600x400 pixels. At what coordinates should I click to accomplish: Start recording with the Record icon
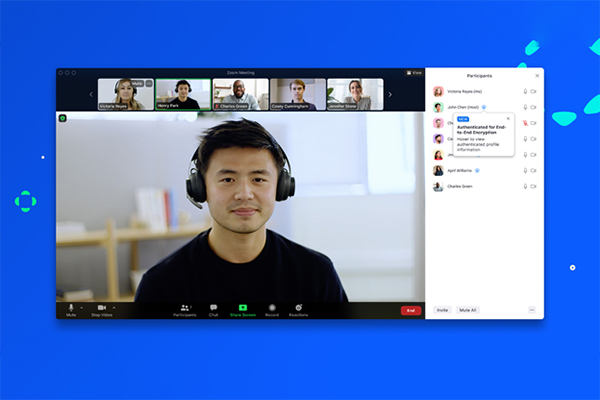click(x=271, y=308)
